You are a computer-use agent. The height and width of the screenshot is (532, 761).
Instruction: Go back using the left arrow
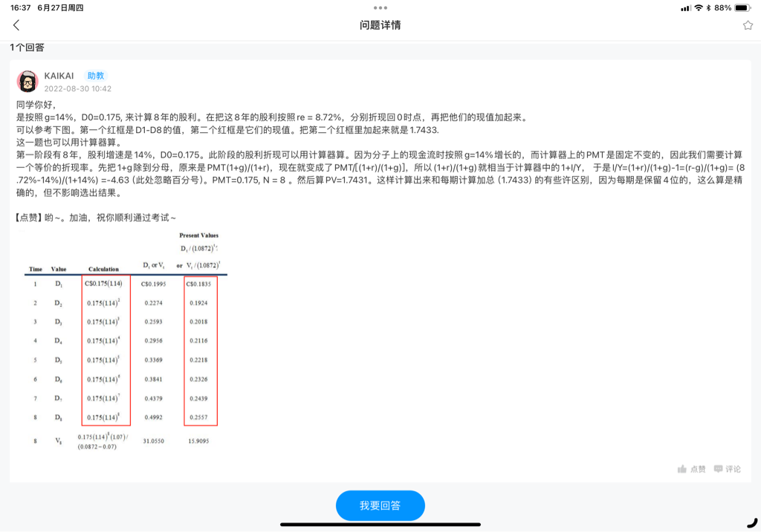pyautogui.click(x=16, y=25)
